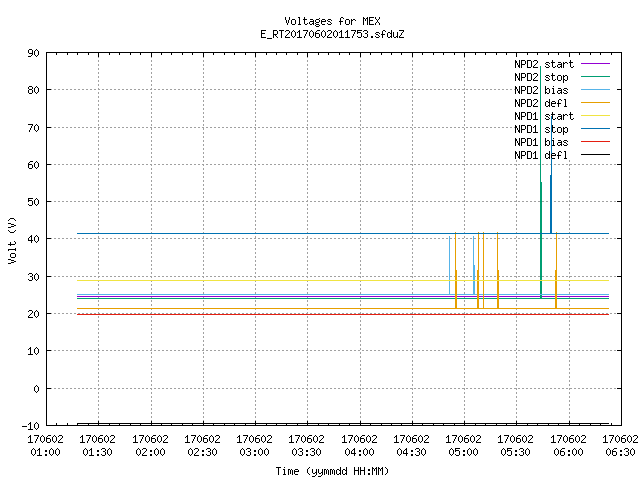Click black line sample for NPD1 defl

[595, 155]
